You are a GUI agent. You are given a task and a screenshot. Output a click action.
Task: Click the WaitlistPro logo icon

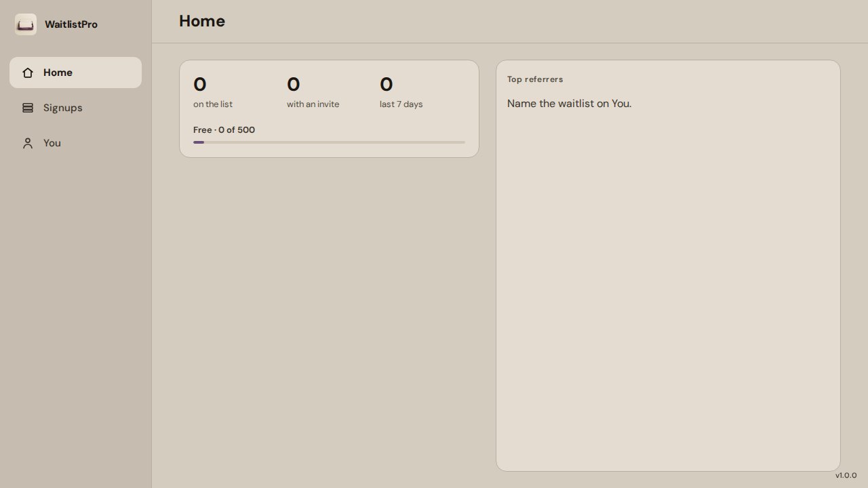click(26, 24)
